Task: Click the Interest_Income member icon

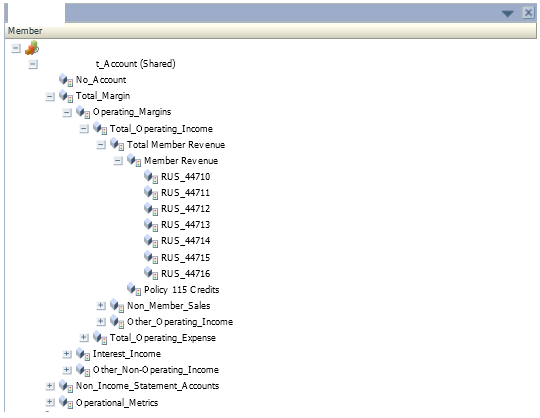Action: [x=83, y=354]
